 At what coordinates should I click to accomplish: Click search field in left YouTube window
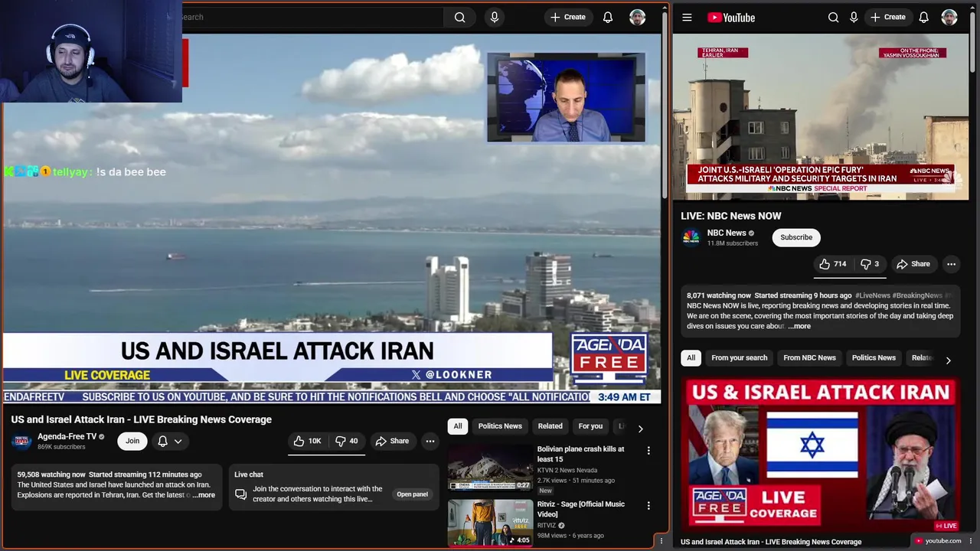[312, 17]
